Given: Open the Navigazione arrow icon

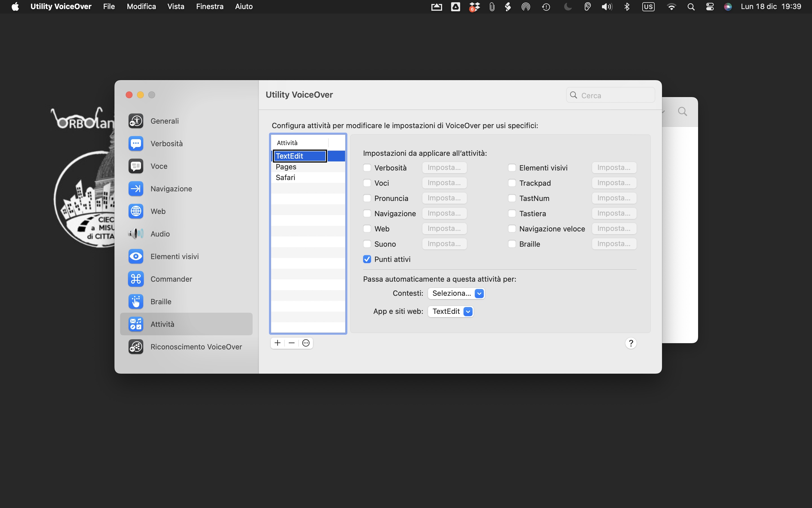Looking at the screenshot, I should 136,189.
